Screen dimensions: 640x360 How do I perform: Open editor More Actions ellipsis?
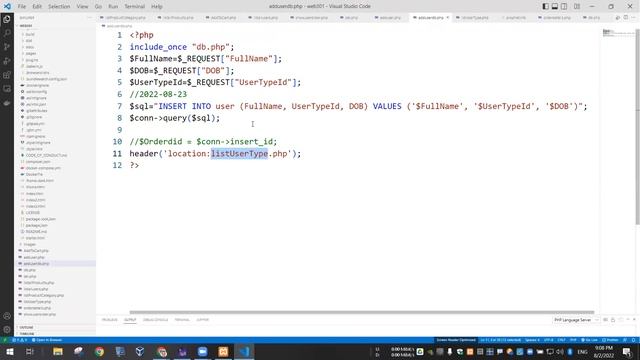click(633, 18)
